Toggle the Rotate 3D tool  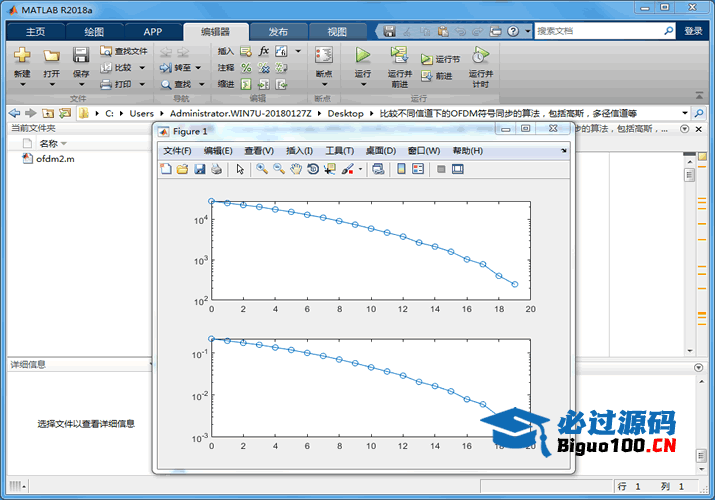313,169
